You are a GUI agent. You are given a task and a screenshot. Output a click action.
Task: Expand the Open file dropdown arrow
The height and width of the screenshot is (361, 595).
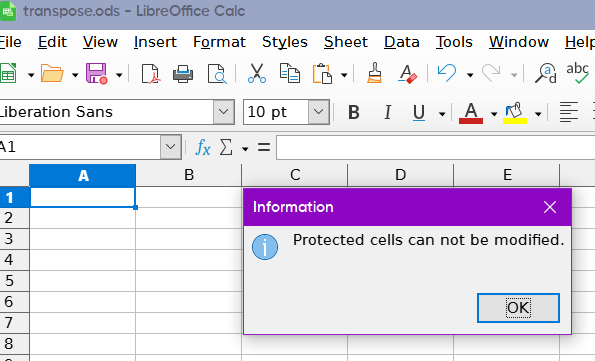pos(75,75)
